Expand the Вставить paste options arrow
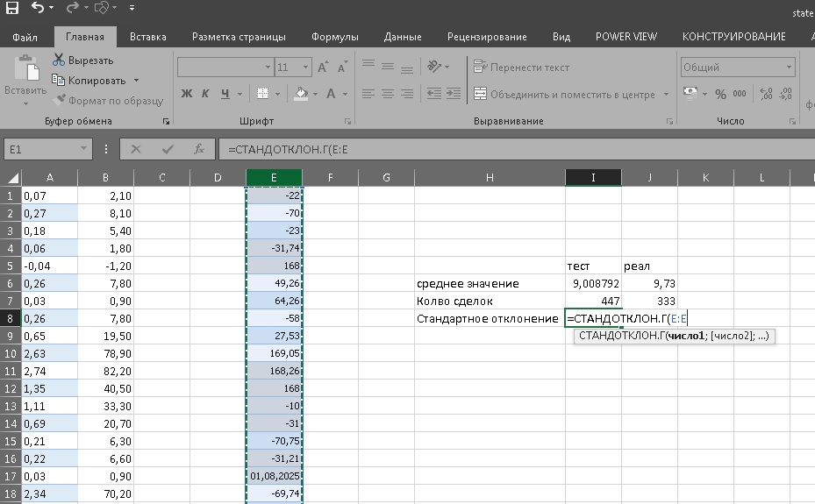This screenshot has width=815, height=504. click(x=25, y=103)
